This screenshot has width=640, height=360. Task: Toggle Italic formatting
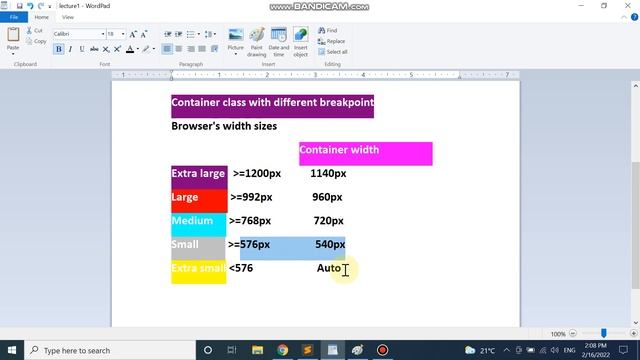pos(70,49)
